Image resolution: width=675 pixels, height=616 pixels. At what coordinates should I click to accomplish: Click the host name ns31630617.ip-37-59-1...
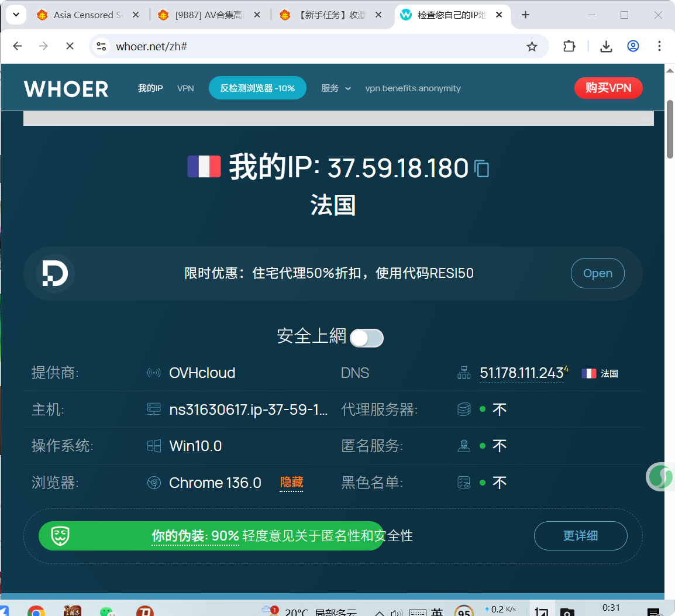click(x=249, y=409)
